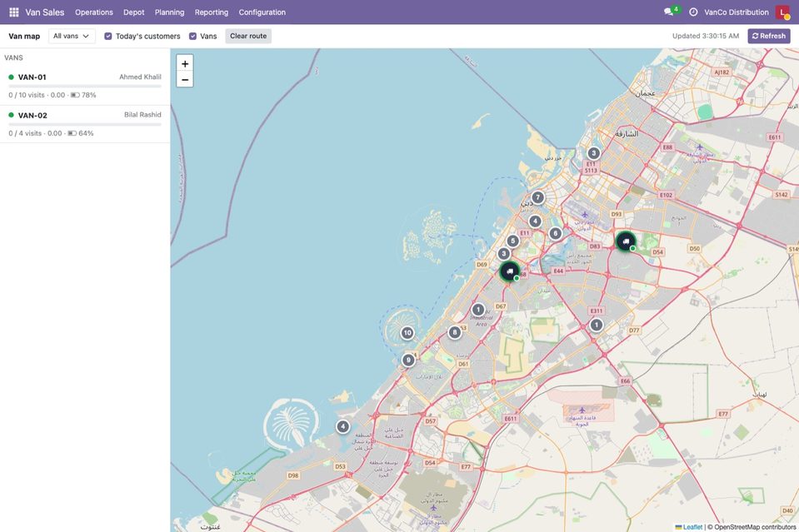Click marker 4 near the Palm Jebel Ali
The width and height of the screenshot is (799, 532).
(343, 426)
